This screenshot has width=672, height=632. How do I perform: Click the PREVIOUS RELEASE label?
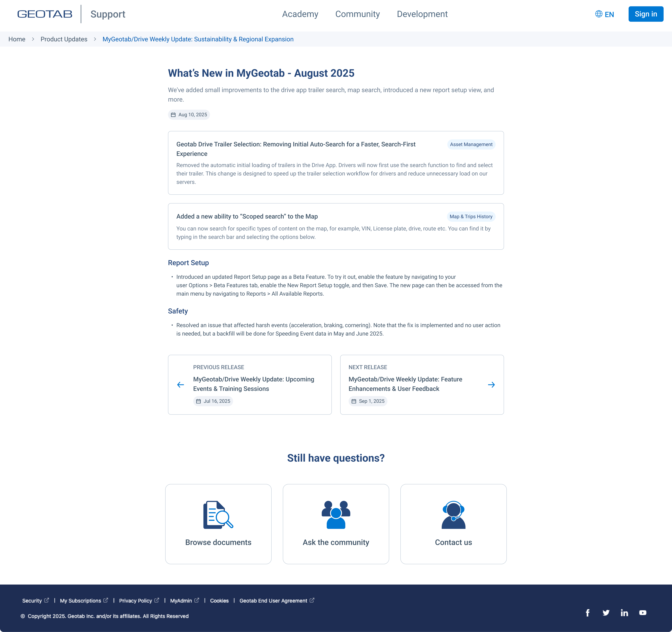pos(219,367)
